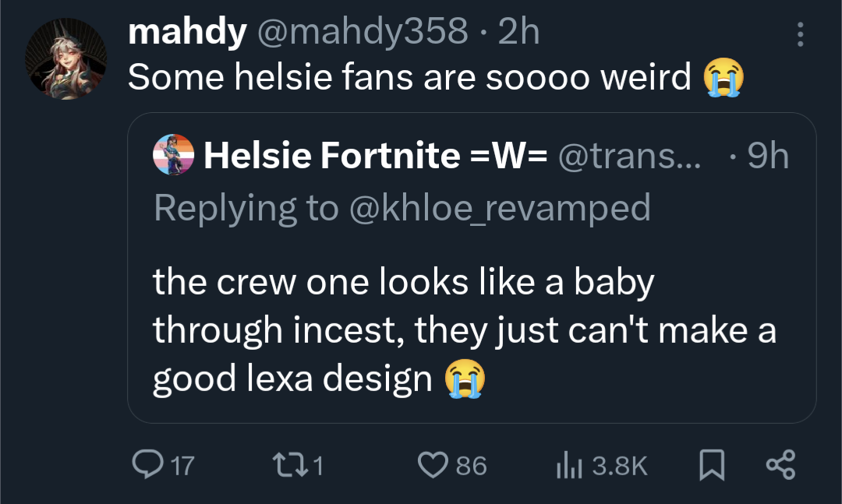This screenshot has height=504, width=842.
Task: Click the display name mahdy
Action: 187,33
